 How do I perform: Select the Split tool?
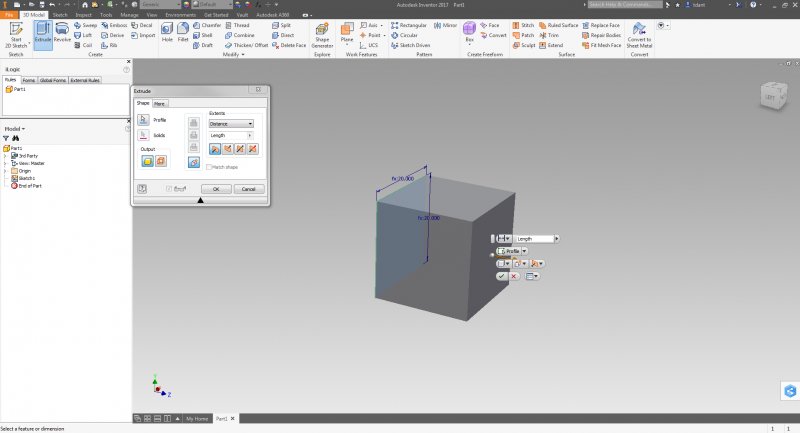pos(281,25)
